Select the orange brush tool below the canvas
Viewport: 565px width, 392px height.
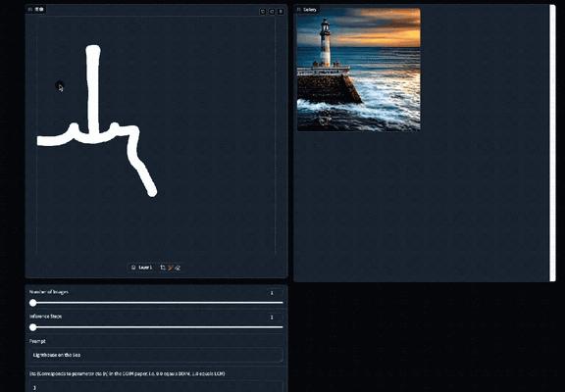pyautogui.click(x=171, y=268)
